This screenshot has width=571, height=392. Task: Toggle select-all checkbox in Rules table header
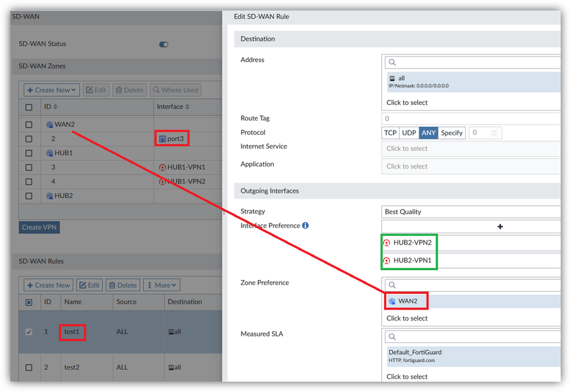point(29,302)
